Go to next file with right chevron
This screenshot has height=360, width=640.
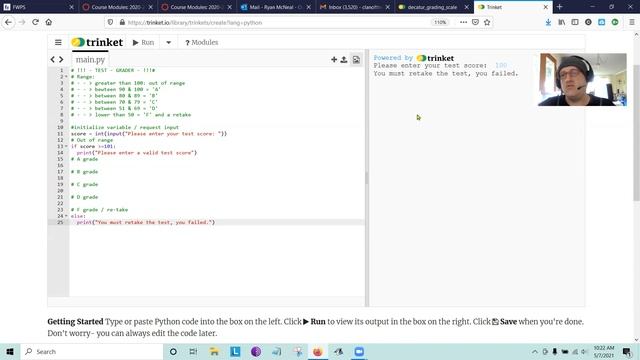(x=61, y=60)
